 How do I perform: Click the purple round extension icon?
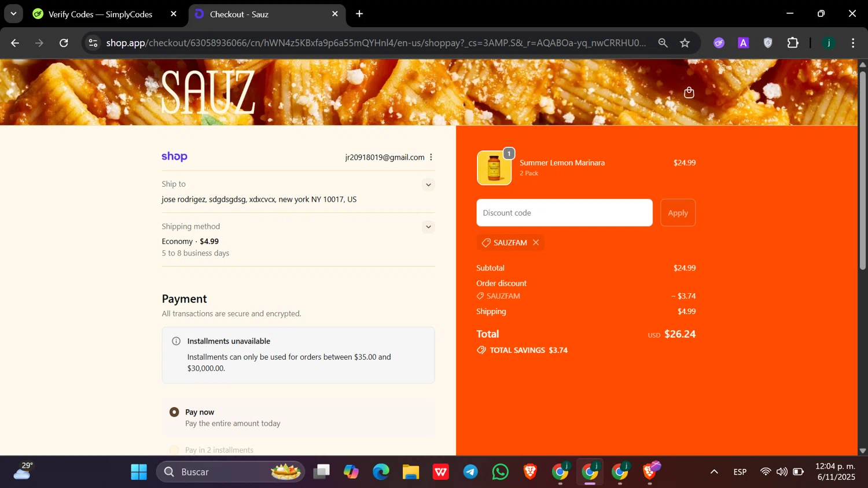[x=719, y=43]
